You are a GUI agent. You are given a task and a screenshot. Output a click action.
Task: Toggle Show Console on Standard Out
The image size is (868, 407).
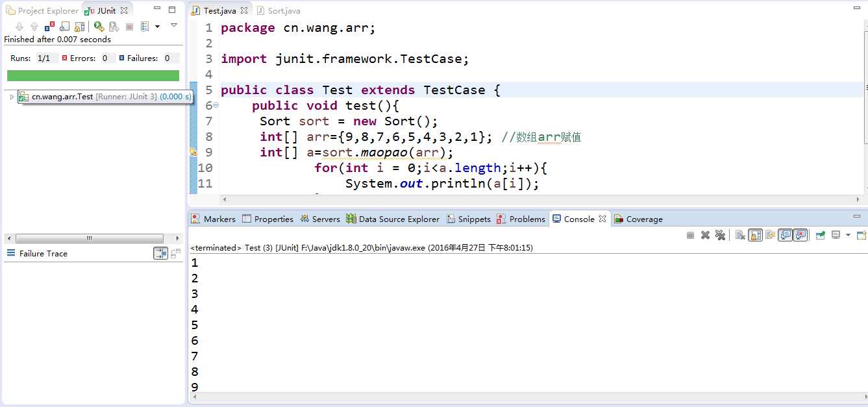(786, 235)
